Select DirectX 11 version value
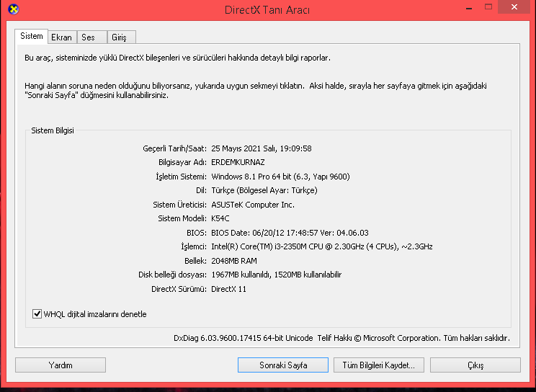Screen dimensions: 536x392 click(228, 289)
